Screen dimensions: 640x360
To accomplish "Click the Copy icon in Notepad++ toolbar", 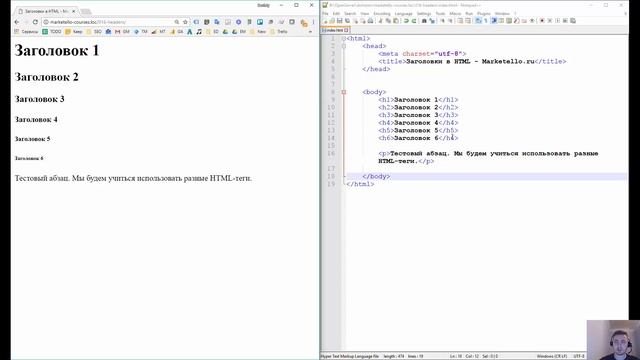I will coord(388,20).
